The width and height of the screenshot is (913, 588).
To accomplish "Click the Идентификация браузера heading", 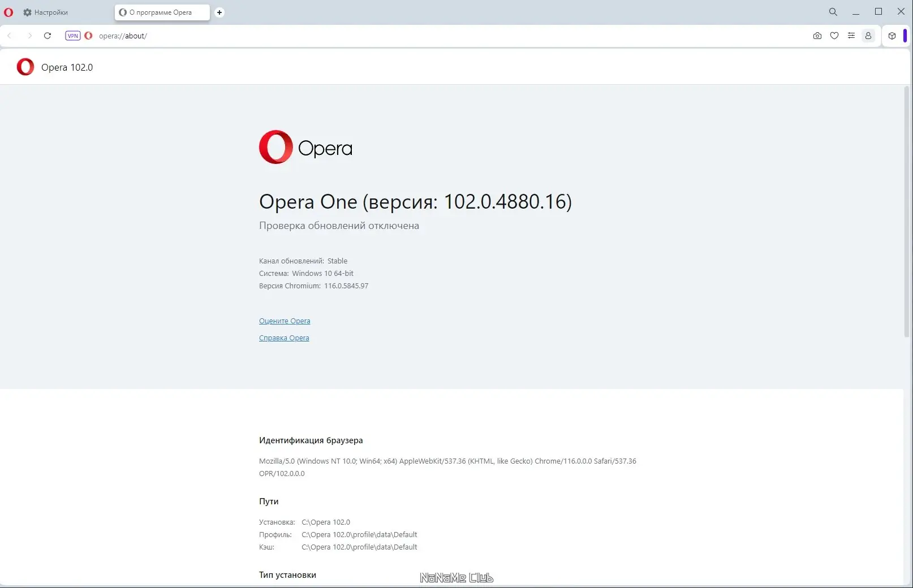I will [311, 440].
